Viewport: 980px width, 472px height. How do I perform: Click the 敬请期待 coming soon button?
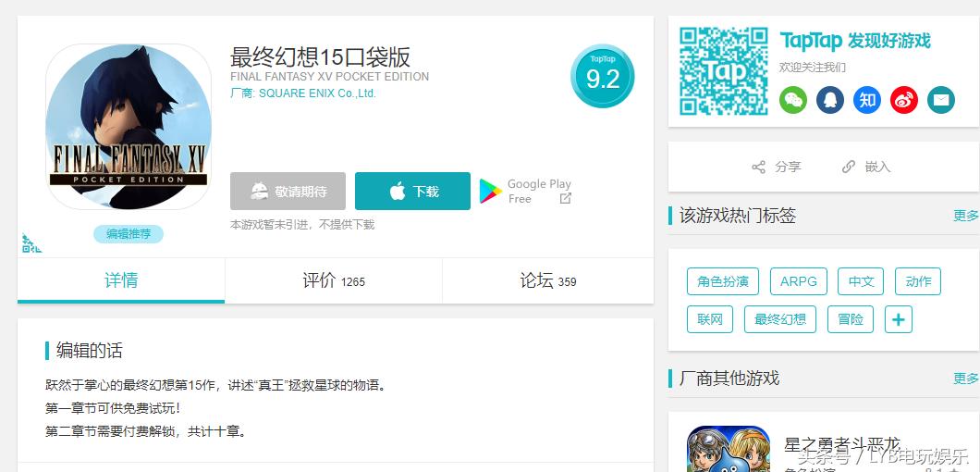(x=288, y=191)
